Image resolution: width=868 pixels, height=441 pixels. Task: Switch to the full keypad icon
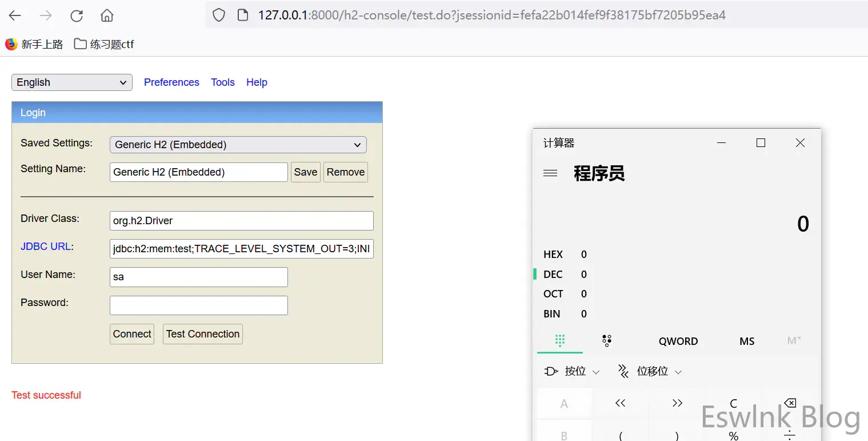[x=560, y=341]
